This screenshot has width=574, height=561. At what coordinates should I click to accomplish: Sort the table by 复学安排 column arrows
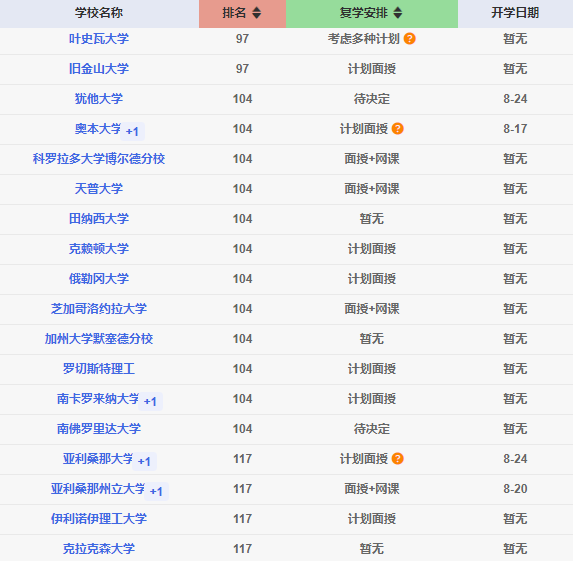(x=398, y=13)
